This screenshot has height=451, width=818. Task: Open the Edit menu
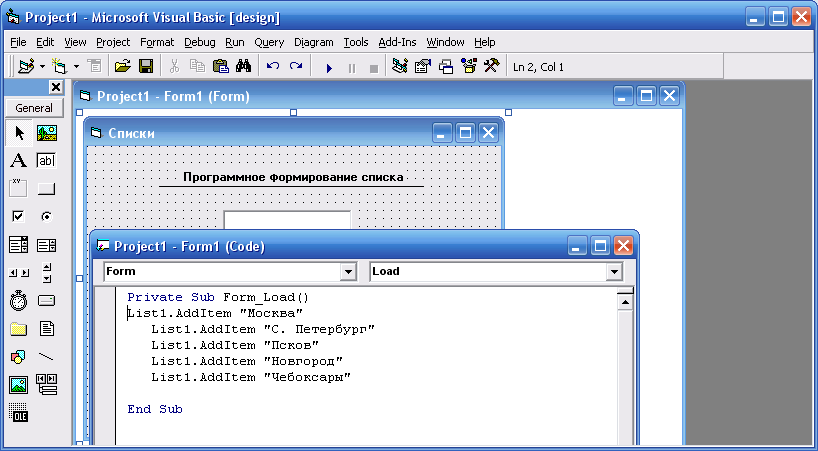point(45,42)
